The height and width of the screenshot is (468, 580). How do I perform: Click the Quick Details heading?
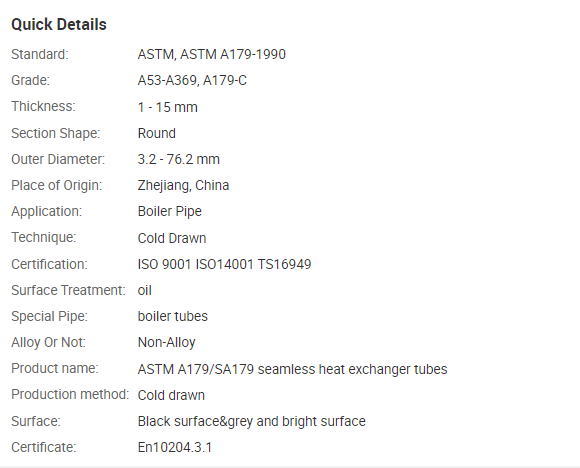point(59,25)
